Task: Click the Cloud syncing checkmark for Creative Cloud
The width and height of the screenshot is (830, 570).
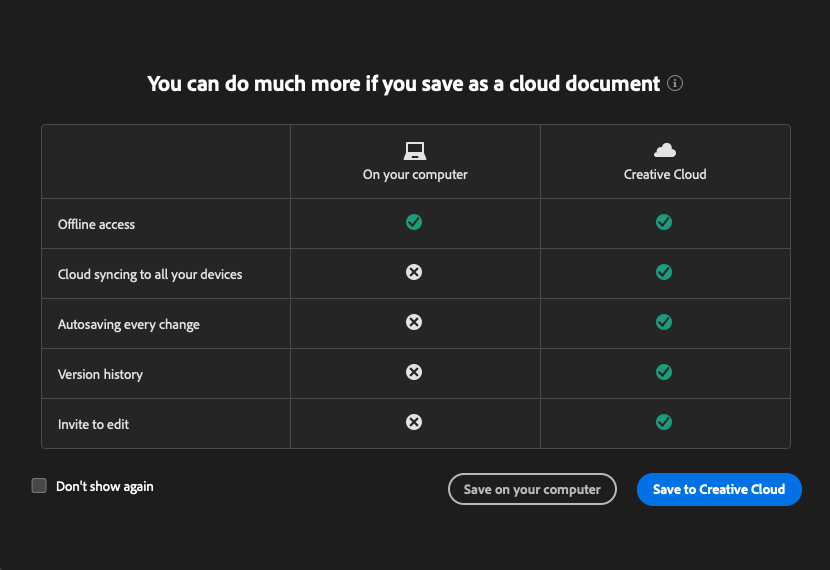Action: [663, 272]
